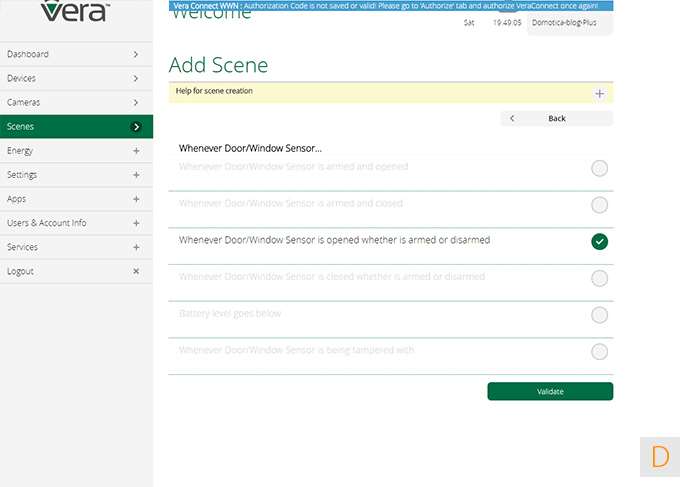The image size is (690, 487).
Task: Expand the Dashboard menu chevron
Action: 136,54
